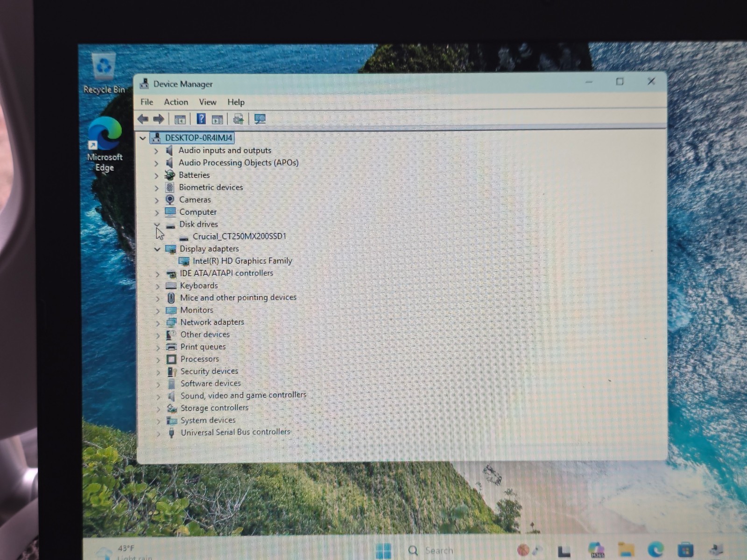Click the Back arrow in the toolbar
Screen dimensions: 747x560
(143, 119)
